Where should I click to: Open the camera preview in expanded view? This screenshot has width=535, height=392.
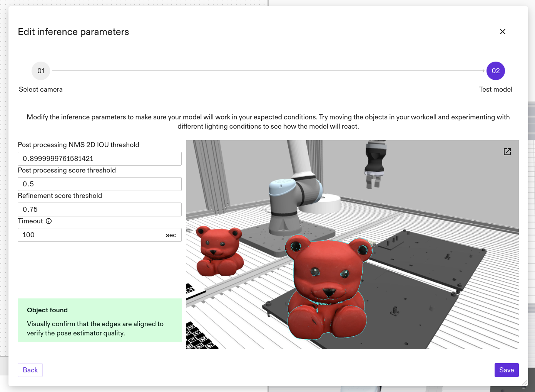(507, 152)
